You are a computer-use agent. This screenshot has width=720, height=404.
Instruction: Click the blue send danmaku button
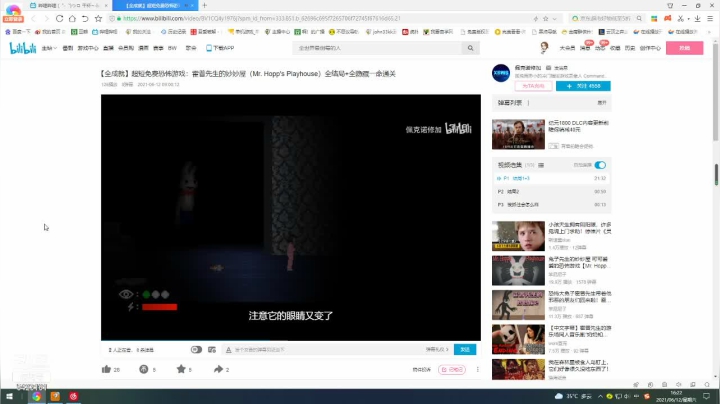[x=465, y=349]
